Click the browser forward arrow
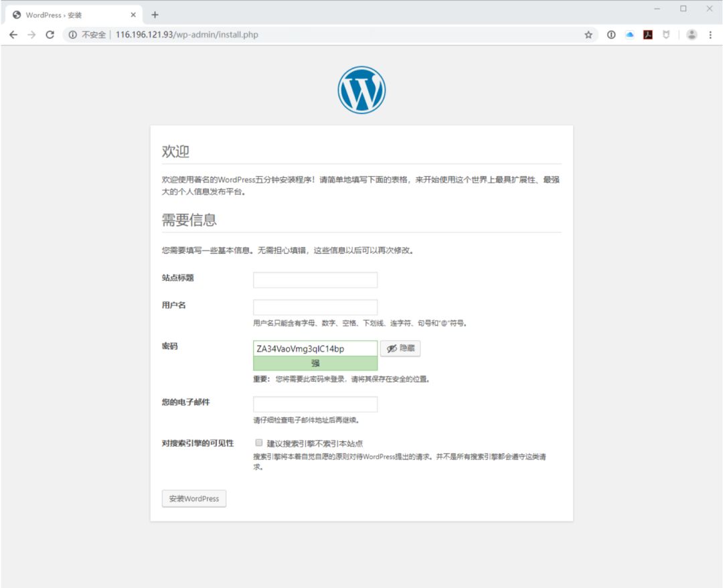Image resolution: width=723 pixels, height=588 pixels. (31, 35)
